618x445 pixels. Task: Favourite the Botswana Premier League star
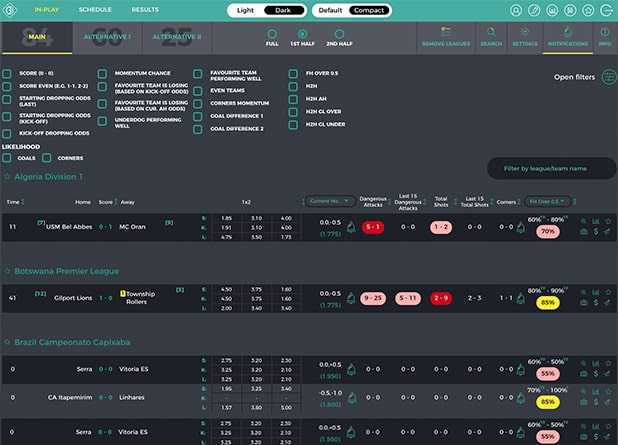7,271
